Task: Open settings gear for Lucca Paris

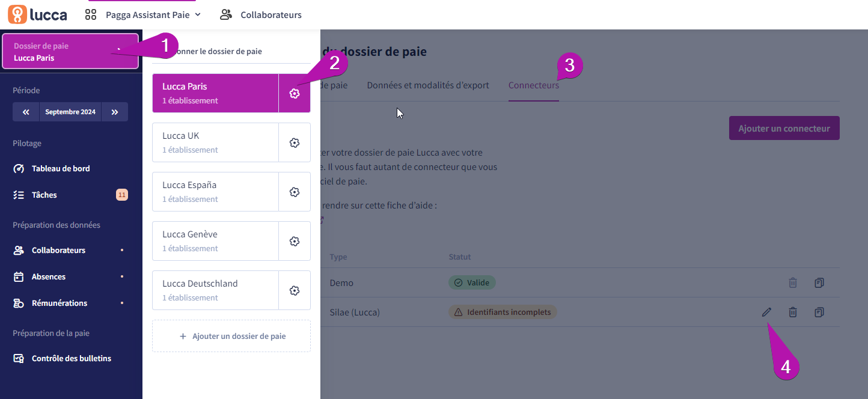Action: (x=295, y=93)
